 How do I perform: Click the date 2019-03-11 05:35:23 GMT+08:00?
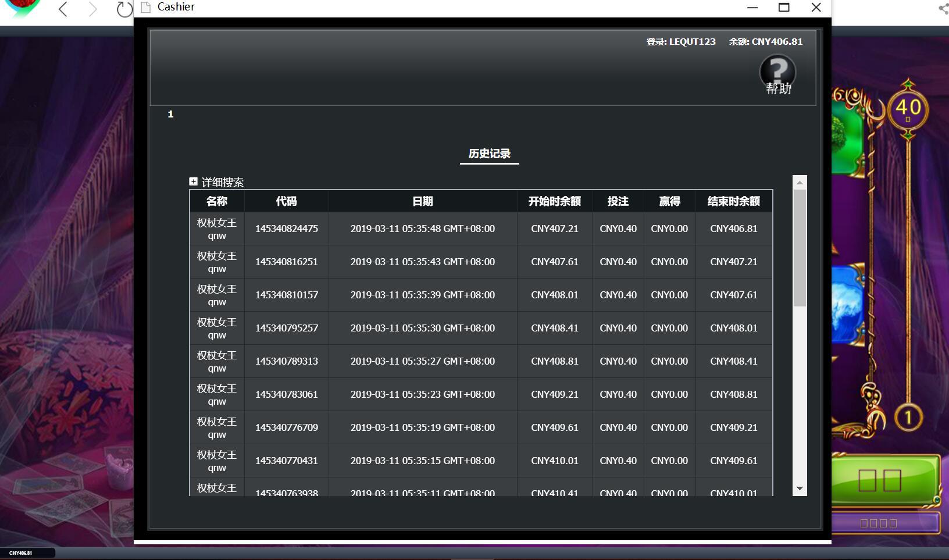[x=423, y=394]
